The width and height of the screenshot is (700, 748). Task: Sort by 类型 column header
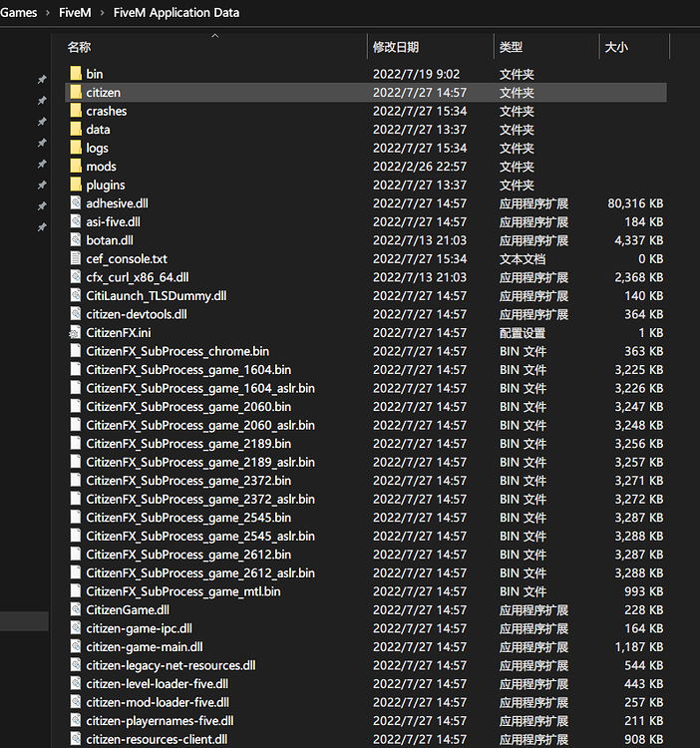[x=511, y=47]
